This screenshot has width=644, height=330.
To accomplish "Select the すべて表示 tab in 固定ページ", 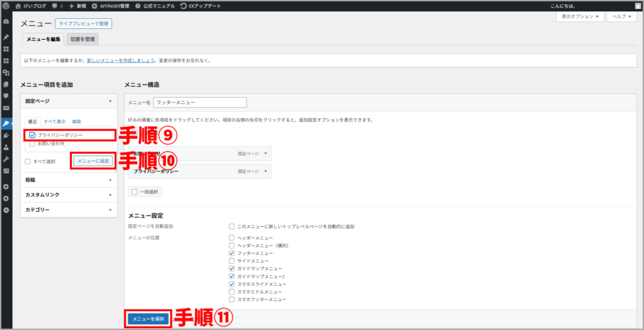I will click(x=55, y=122).
